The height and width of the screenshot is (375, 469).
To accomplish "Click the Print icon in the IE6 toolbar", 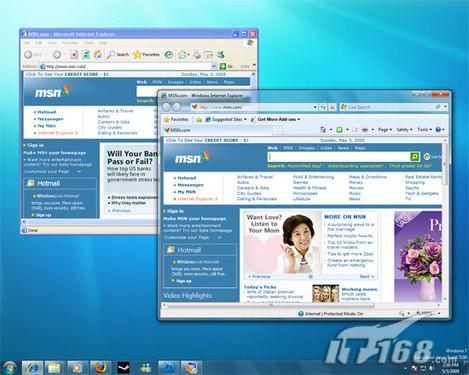I will [197, 55].
